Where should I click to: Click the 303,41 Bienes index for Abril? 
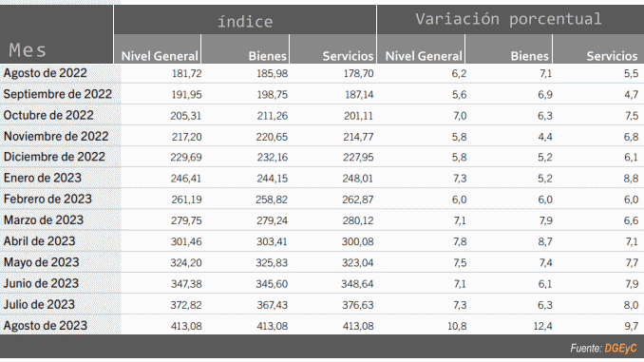272,241
